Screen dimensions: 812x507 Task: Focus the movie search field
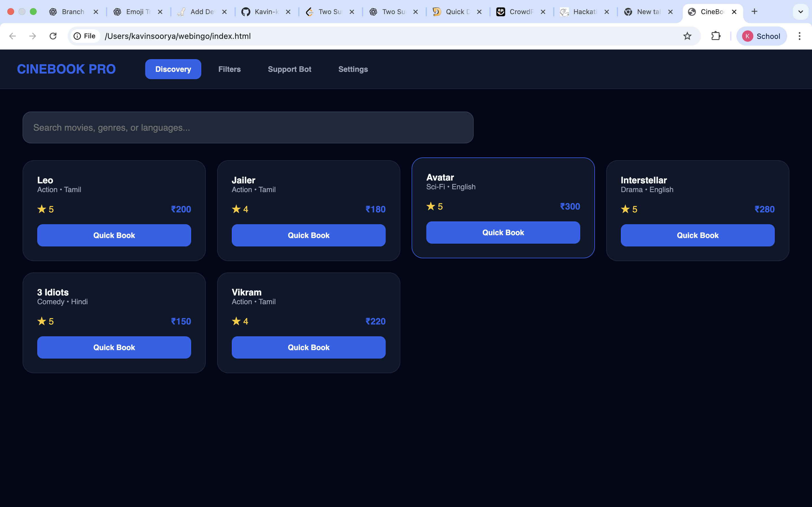click(x=248, y=127)
